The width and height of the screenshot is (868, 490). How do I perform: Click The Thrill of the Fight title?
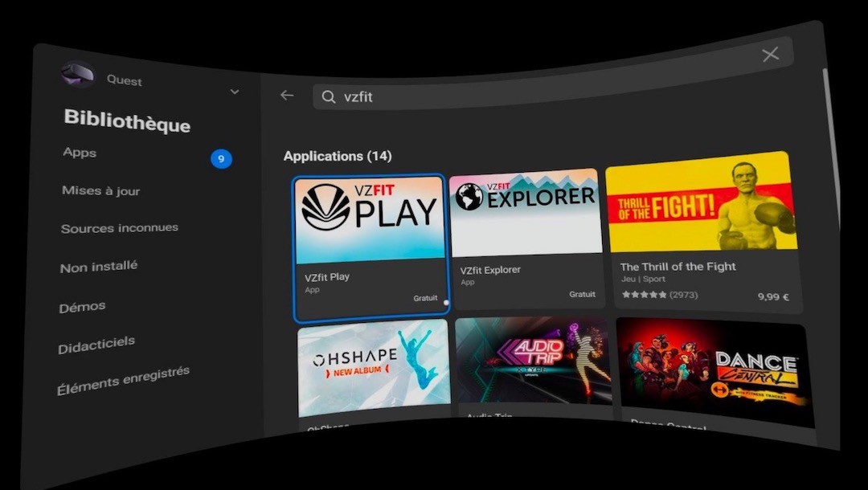(x=678, y=267)
